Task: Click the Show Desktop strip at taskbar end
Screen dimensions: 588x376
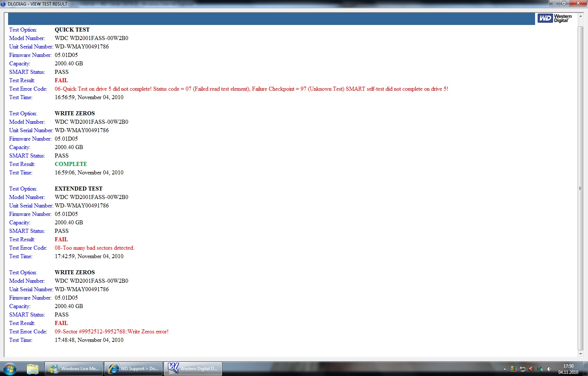Action: coord(585,369)
